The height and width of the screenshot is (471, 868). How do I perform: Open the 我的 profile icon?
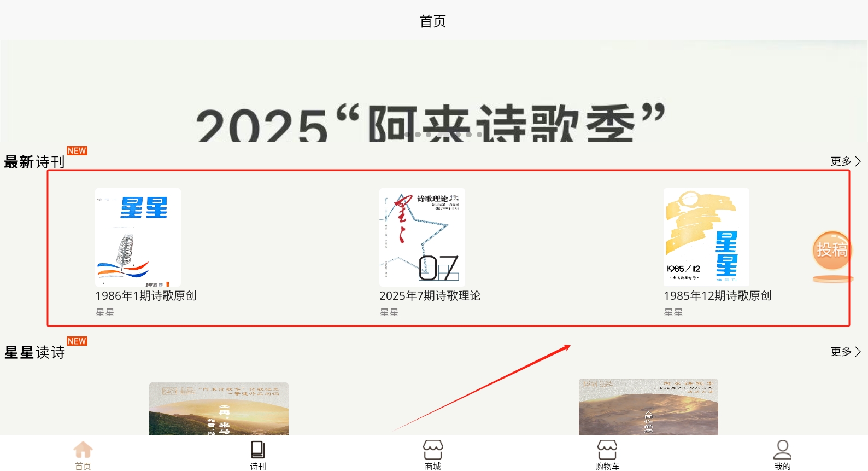(x=782, y=450)
